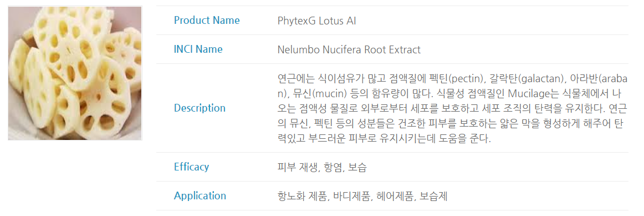The height and width of the screenshot is (216, 644).
Task: Select the Product Name label
Action: (x=207, y=20)
